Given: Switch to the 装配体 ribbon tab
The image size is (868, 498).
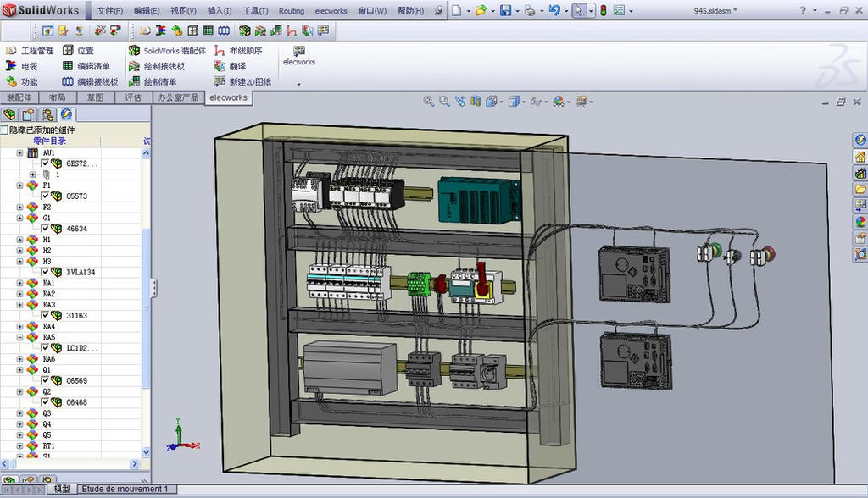Looking at the screenshot, I should click(19, 97).
